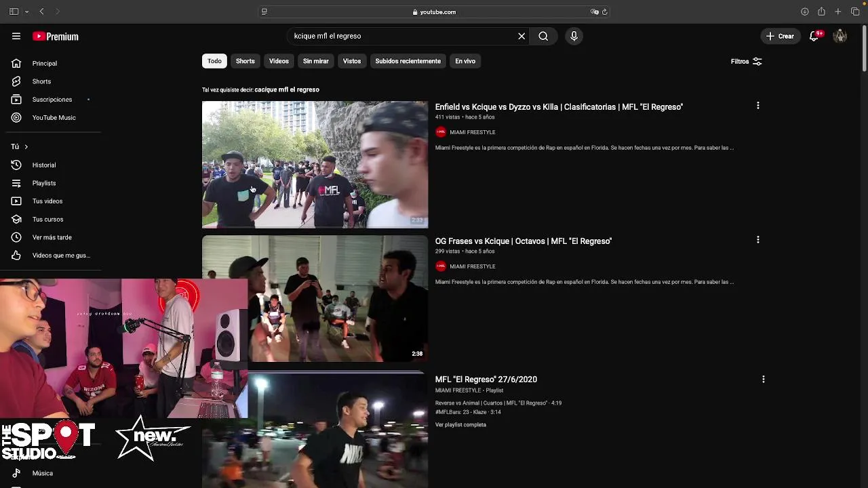Click Ver playlist completa link
This screenshot has width=868, height=488.
coord(460,425)
